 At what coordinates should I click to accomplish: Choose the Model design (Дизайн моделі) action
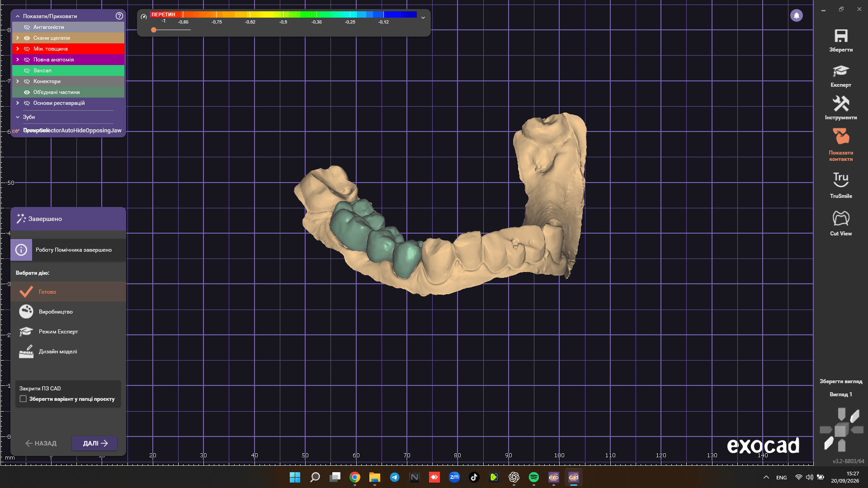click(68, 352)
